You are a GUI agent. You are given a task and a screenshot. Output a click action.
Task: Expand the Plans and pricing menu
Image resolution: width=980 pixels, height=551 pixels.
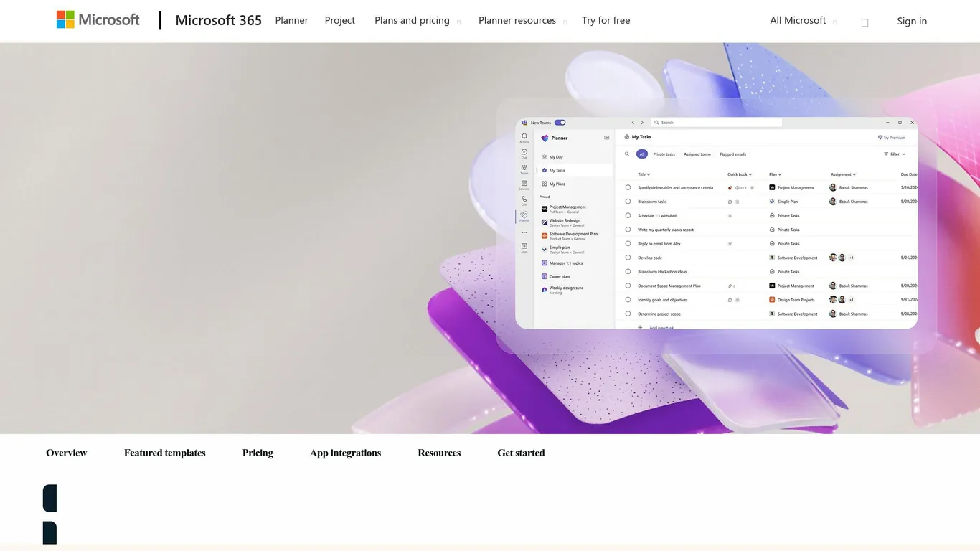[418, 21]
